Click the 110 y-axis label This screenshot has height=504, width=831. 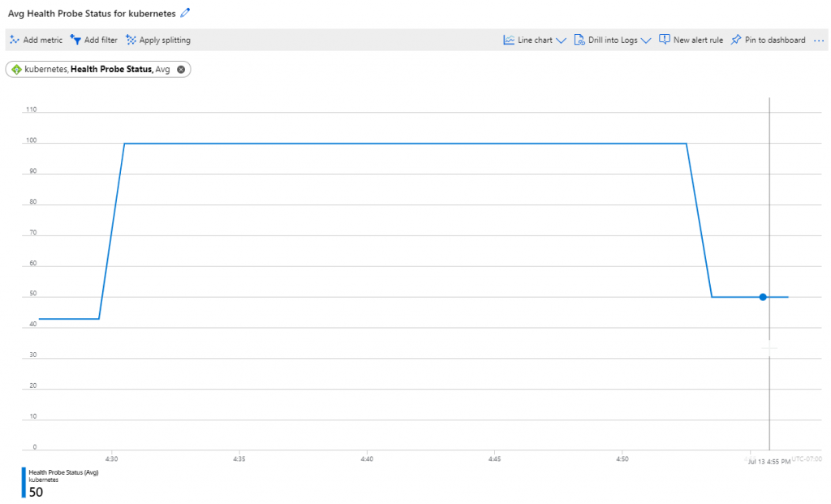[x=32, y=110]
